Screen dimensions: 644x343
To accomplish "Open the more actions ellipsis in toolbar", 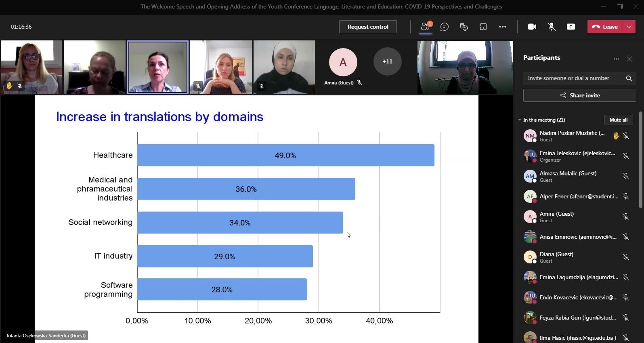I will pos(502,27).
